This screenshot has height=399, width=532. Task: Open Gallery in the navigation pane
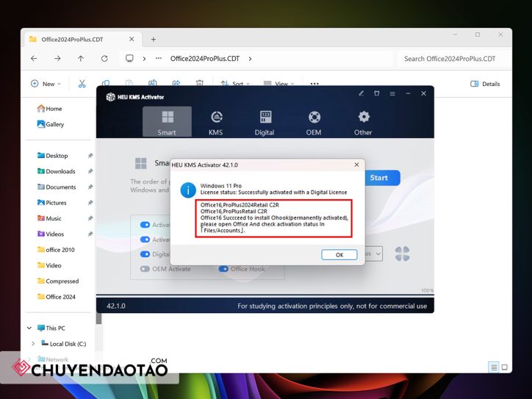(x=50, y=124)
